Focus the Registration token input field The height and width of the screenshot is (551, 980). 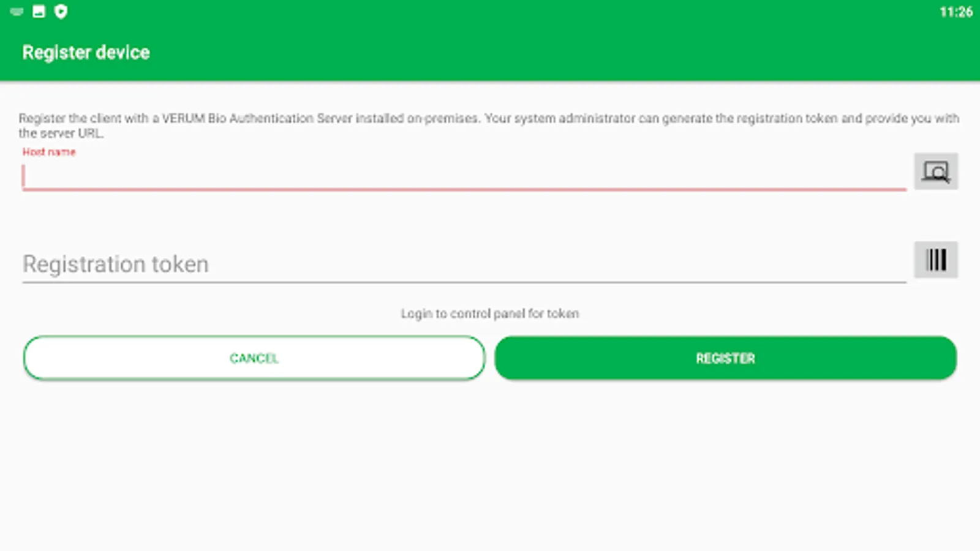pos(464,264)
